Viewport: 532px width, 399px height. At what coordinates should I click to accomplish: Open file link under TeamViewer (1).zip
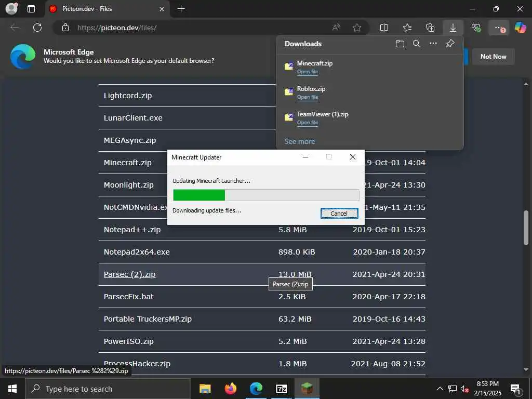308,123
